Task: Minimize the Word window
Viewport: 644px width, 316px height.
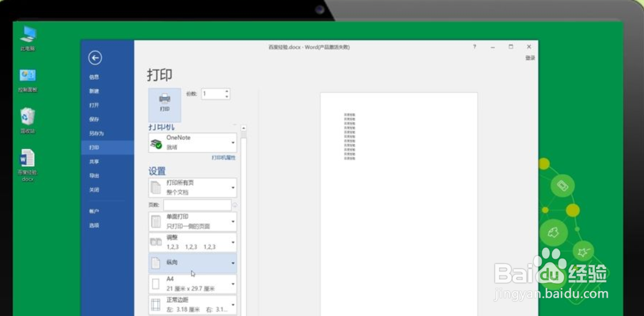Action: (x=493, y=47)
